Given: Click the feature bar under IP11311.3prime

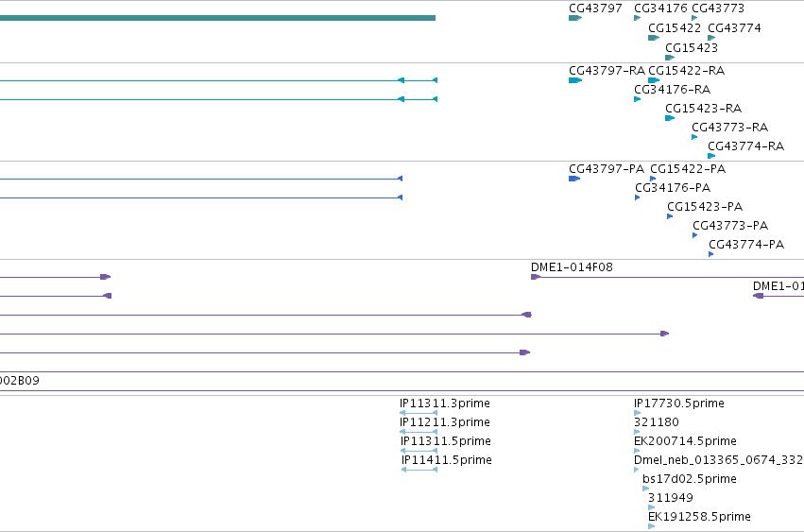Looking at the screenshot, I should pyautogui.click(x=419, y=413).
